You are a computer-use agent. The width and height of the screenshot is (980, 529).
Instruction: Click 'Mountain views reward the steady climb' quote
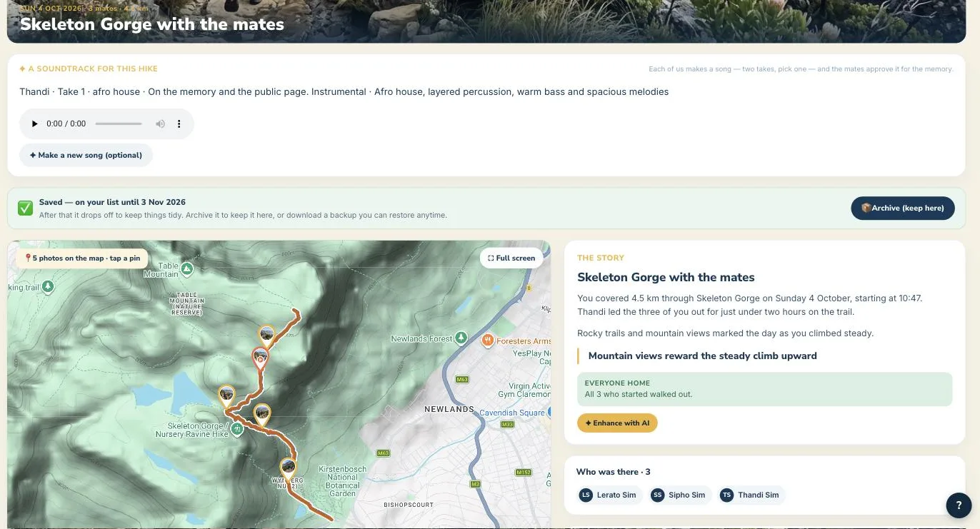(702, 356)
